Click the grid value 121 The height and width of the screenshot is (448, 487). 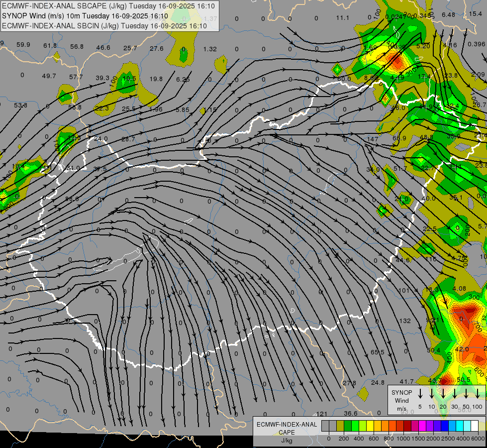pyautogui.click(x=322, y=414)
